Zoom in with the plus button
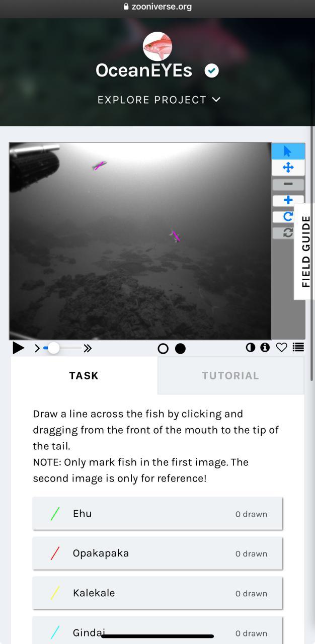 [288, 201]
